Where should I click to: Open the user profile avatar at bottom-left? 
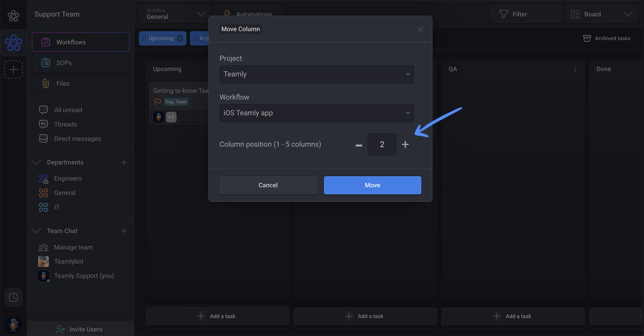(x=14, y=324)
